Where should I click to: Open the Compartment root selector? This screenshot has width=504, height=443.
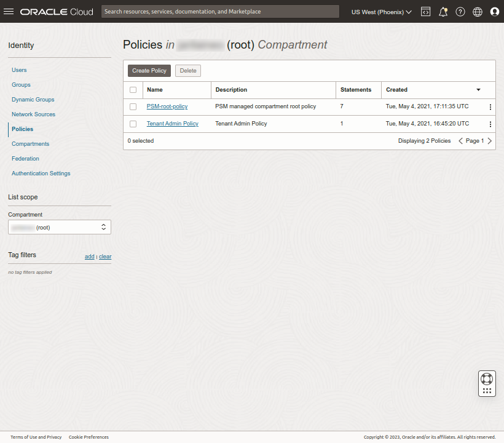(59, 227)
